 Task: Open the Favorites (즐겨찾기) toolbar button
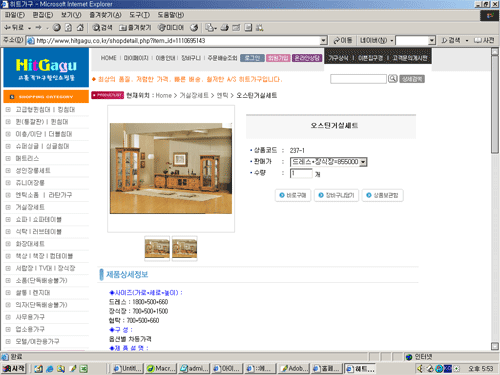(135, 28)
